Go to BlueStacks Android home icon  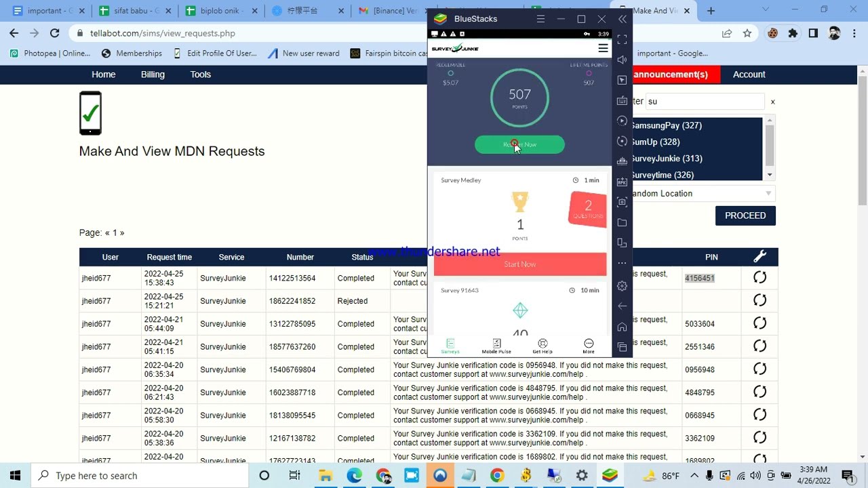click(622, 327)
